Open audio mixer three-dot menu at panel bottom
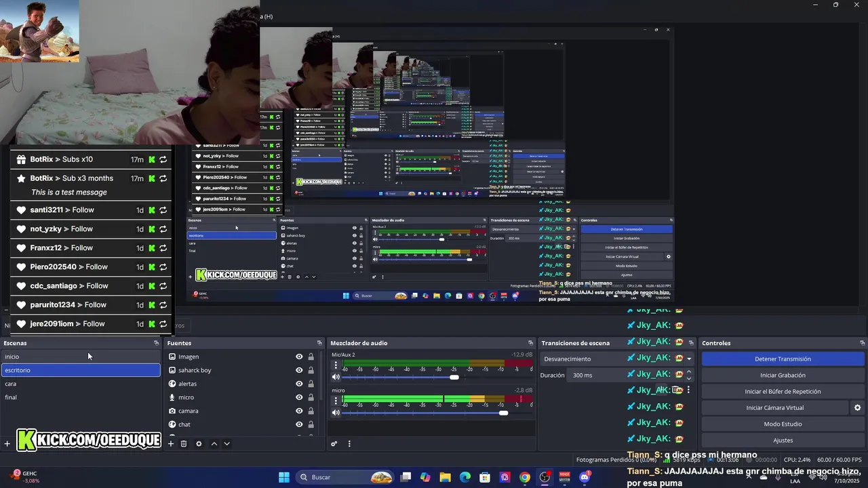The height and width of the screenshot is (488, 868). (x=349, y=444)
